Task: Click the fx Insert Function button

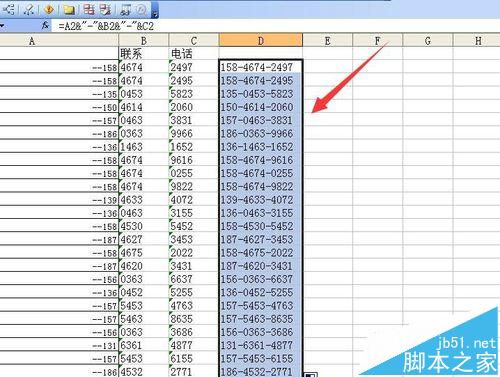Action: coord(45,25)
